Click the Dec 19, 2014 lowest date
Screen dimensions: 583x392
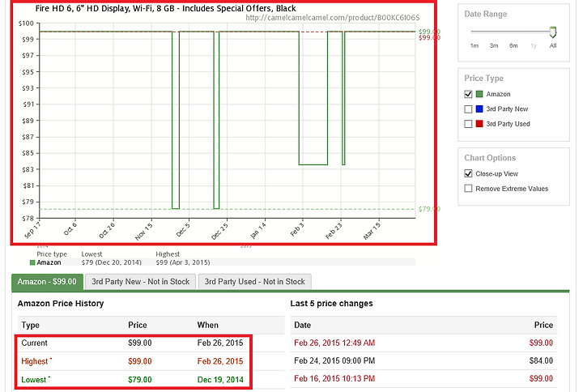220,380
